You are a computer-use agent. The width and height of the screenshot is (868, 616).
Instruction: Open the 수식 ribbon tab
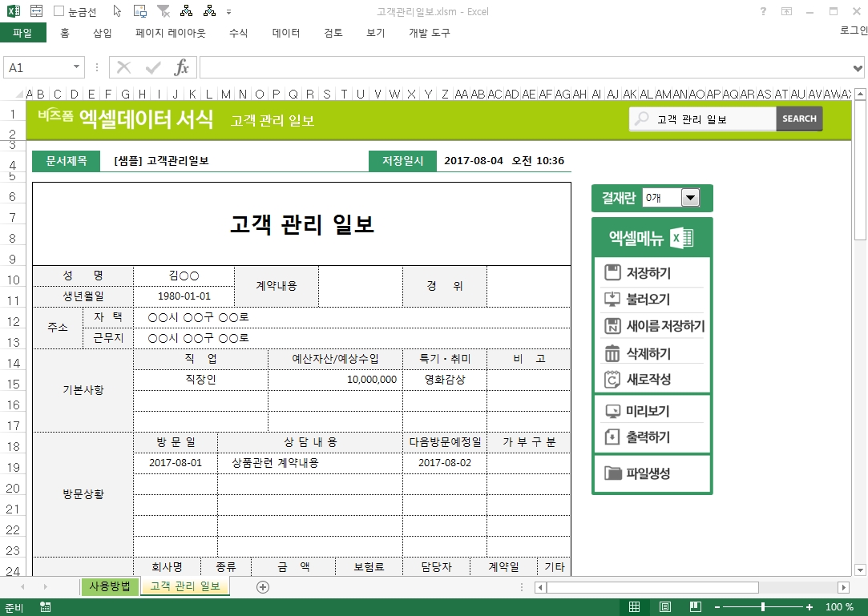[239, 33]
